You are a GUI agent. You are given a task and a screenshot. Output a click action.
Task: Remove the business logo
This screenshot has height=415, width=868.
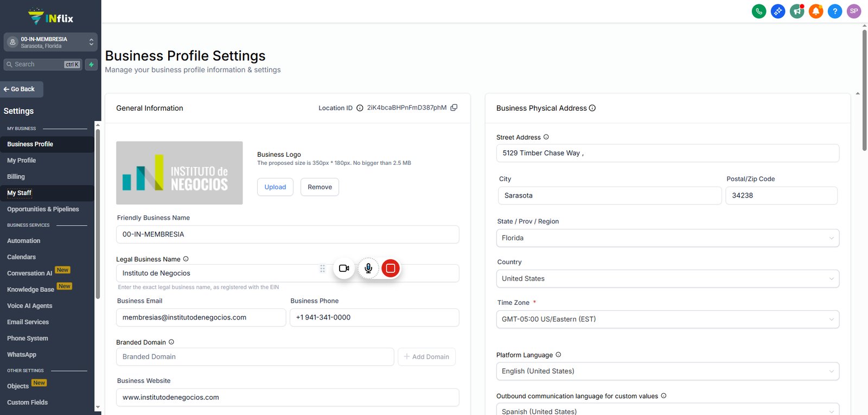[x=320, y=187]
